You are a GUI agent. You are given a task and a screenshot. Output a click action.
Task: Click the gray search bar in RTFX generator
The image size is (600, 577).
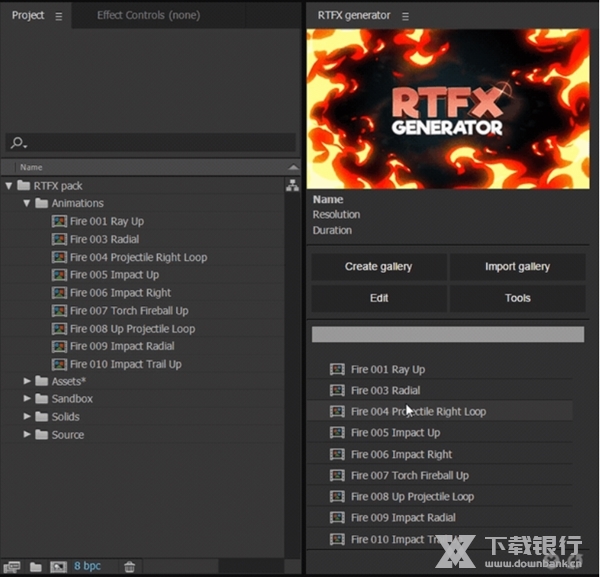[x=448, y=334]
